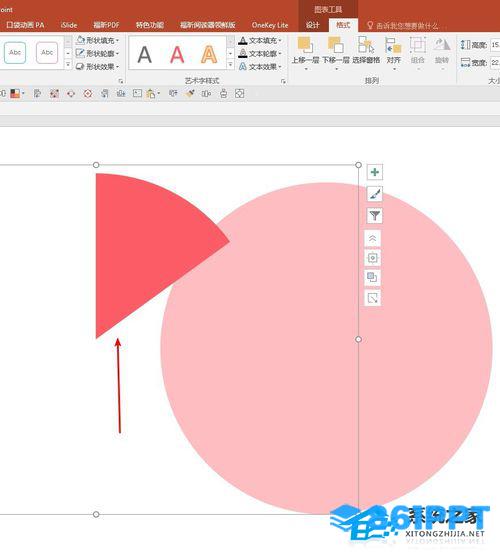Select the red pie wedge slice
The width and height of the screenshot is (500, 552).
[148, 246]
